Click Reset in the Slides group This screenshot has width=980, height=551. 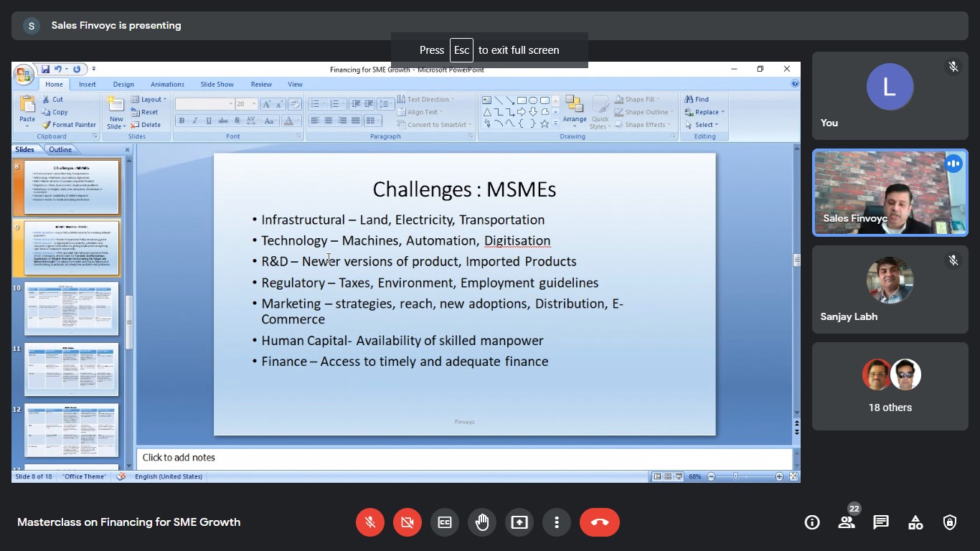click(145, 112)
